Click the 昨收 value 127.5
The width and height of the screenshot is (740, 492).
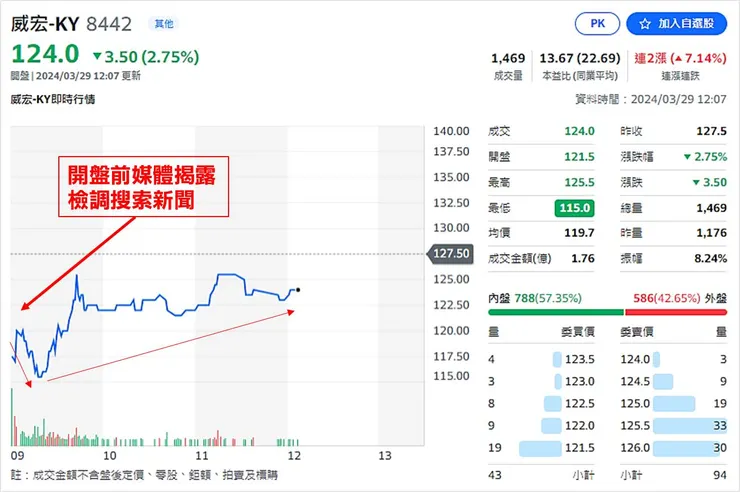[711, 132]
